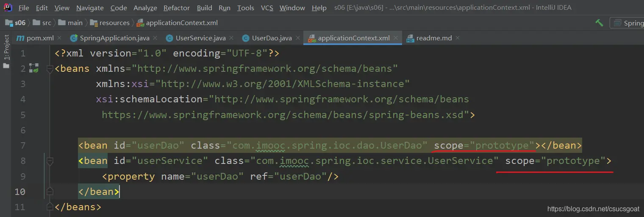The height and width of the screenshot is (217, 644).
Task: Open the Run menu
Action: coord(225,8)
